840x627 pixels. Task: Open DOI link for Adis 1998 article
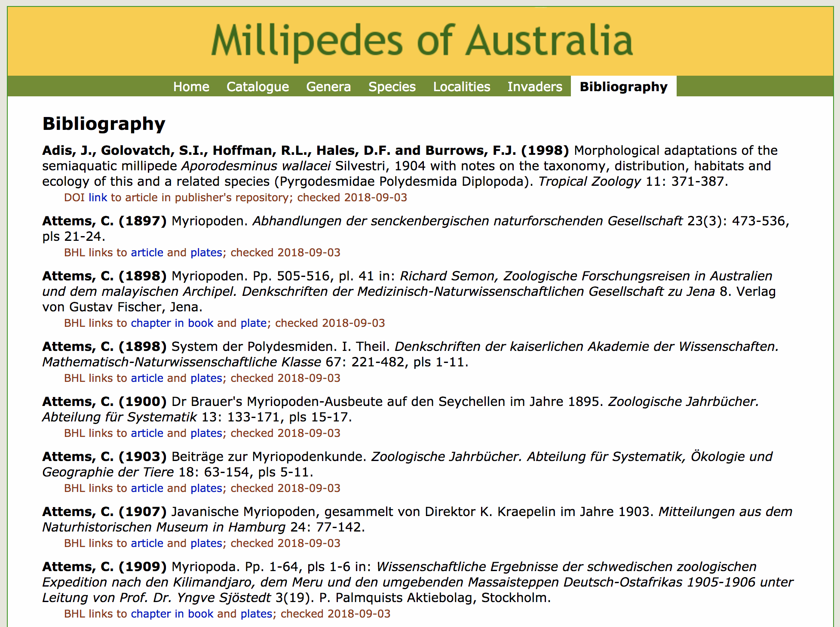(x=98, y=197)
